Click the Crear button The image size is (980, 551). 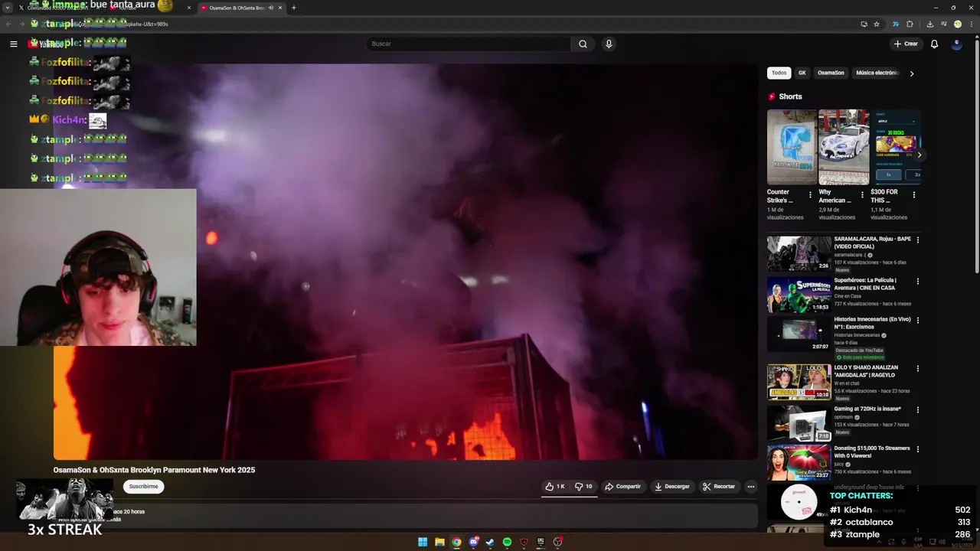click(905, 44)
